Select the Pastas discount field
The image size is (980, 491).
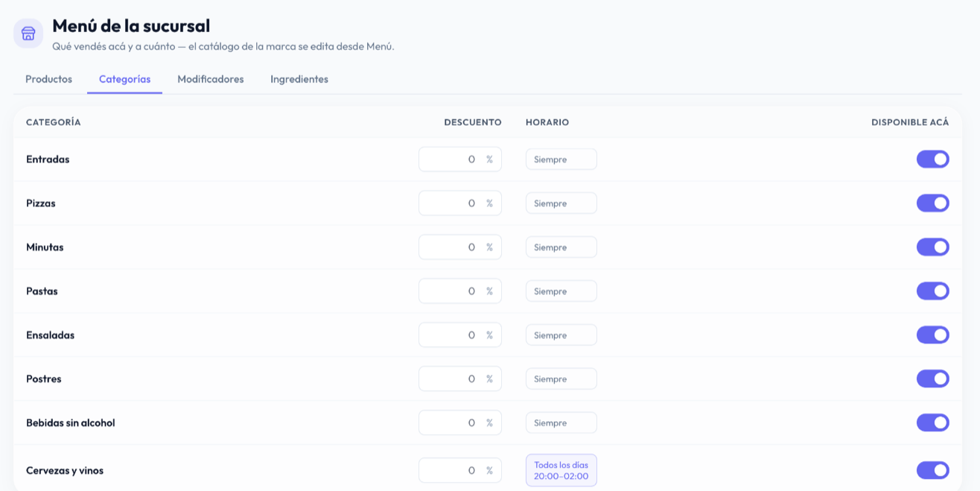[x=459, y=291]
